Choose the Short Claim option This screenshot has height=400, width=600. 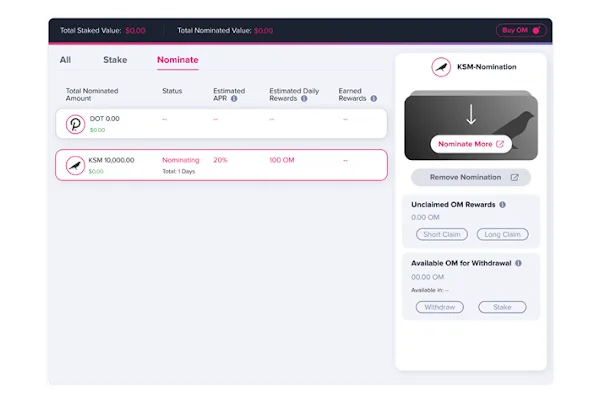click(x=441, y=234)
